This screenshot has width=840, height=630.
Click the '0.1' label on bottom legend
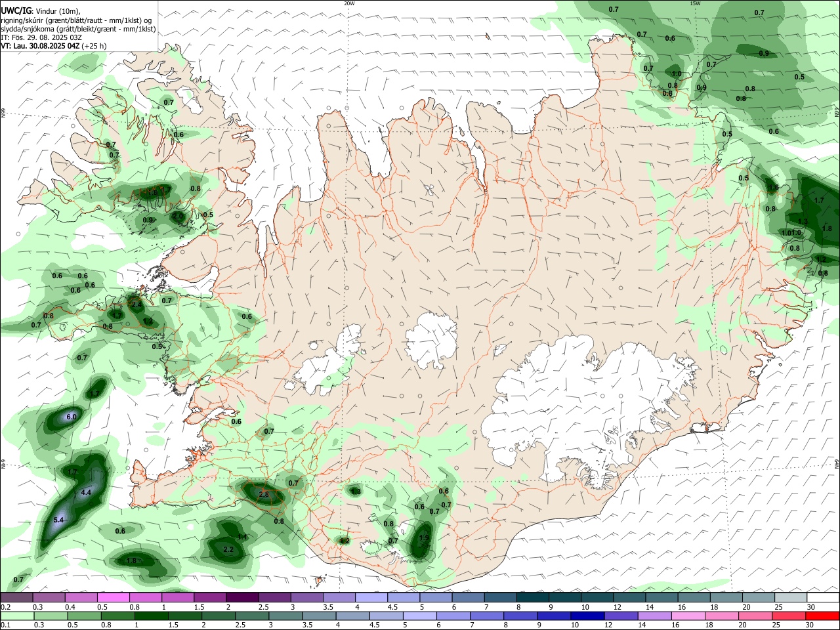pos(5,625)
